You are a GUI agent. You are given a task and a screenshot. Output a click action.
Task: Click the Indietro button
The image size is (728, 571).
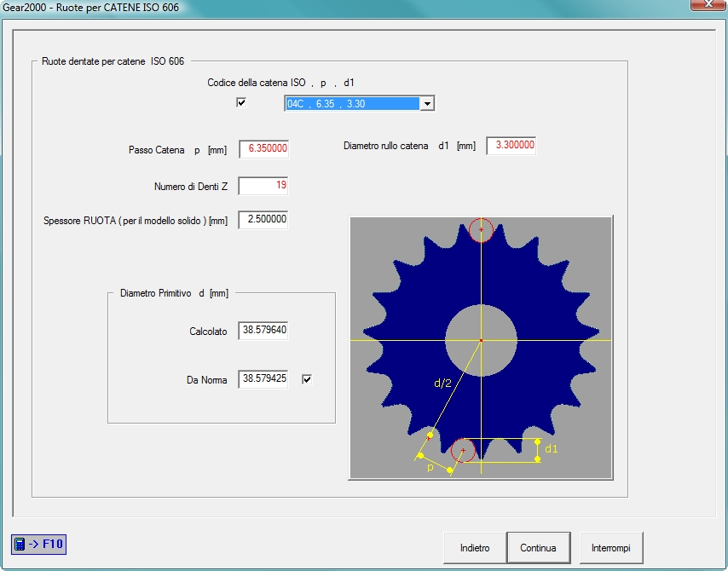click(475, 548)
